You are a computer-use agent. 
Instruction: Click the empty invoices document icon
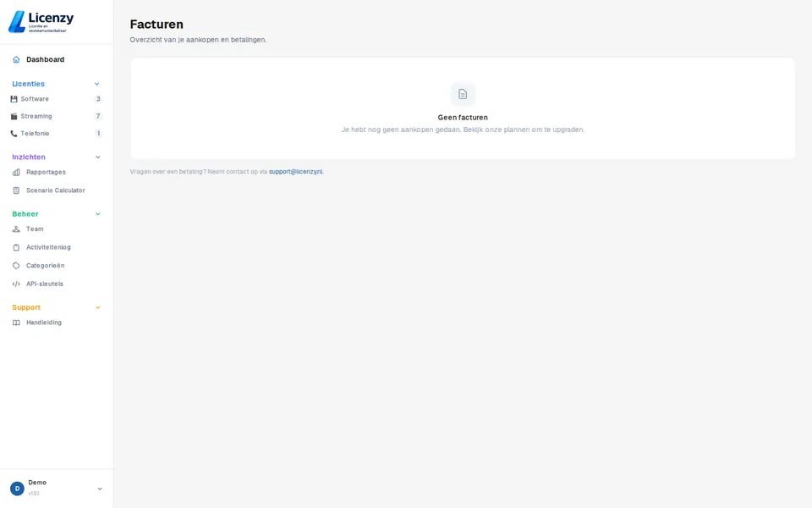[463, 94]
